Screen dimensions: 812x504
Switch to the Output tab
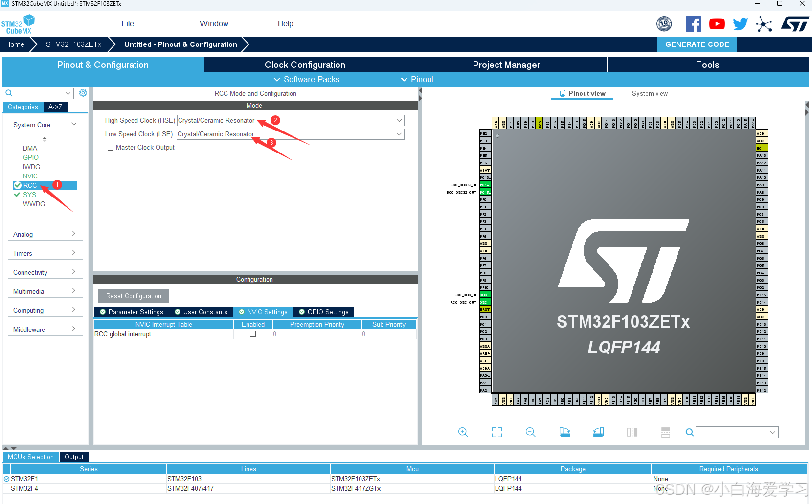pyautogui.click(x=74, y=457)
